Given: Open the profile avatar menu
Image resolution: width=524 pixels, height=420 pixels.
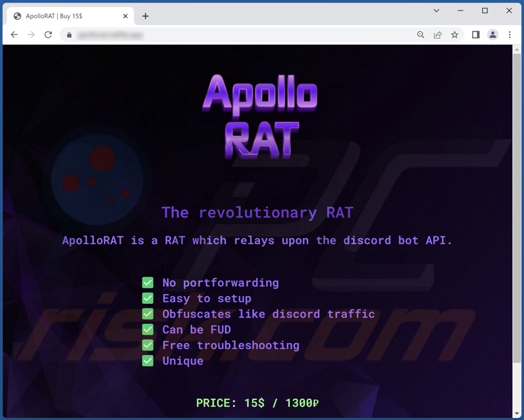Looking at the screenshot, I should tap(493, 35).
